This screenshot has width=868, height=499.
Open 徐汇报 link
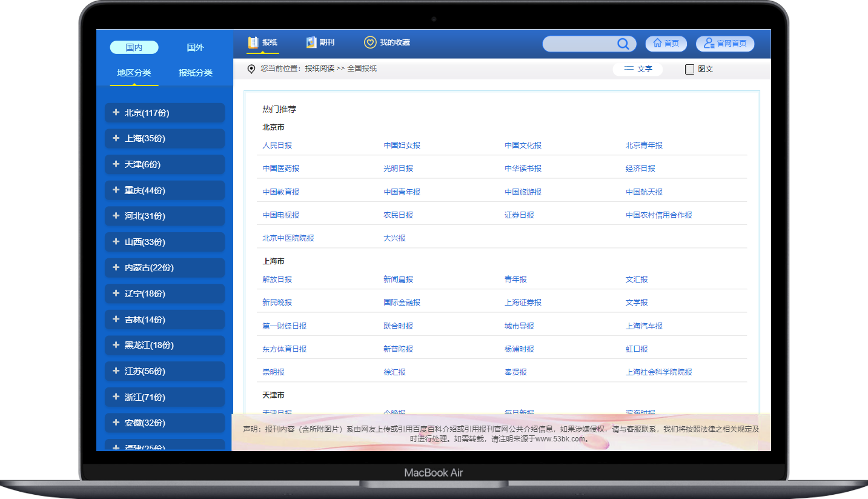coord(394,372)
